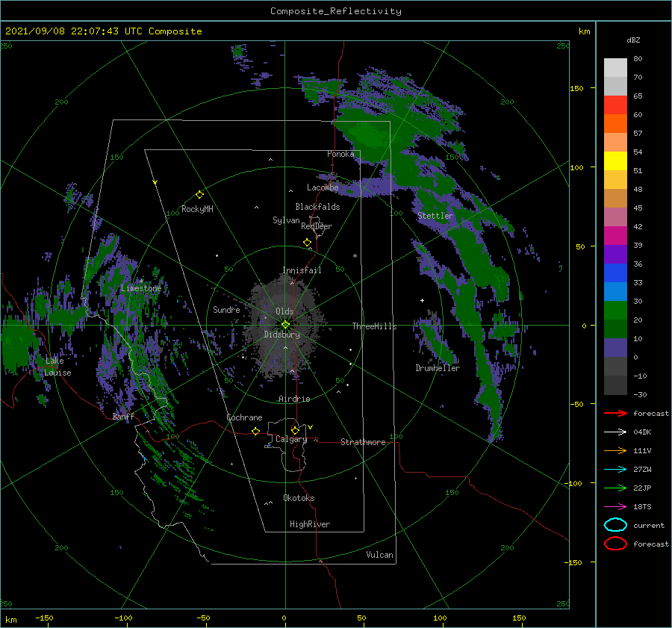Viewport: 672px width, 628px height.
Task: Click the red 'forecast' ellipse symbol in the legend
Action: (615, 544)
